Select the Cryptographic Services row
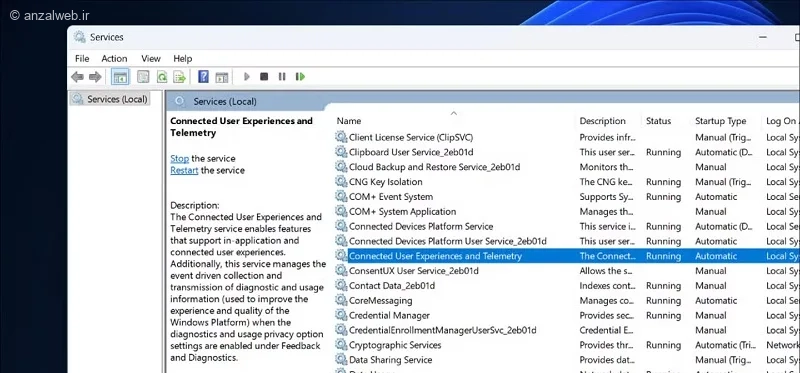800x373 pixels. pos(567,345)
